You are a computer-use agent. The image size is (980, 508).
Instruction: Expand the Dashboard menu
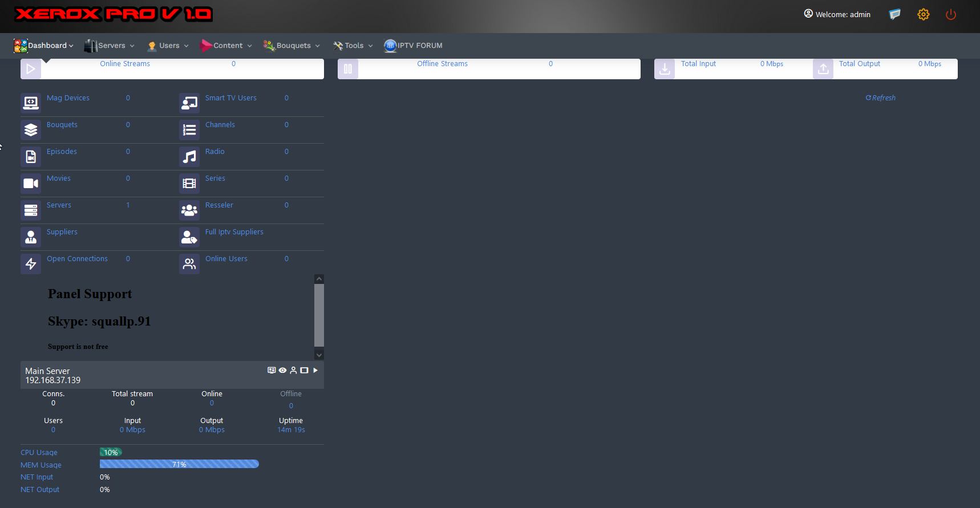tap(44, 46)
